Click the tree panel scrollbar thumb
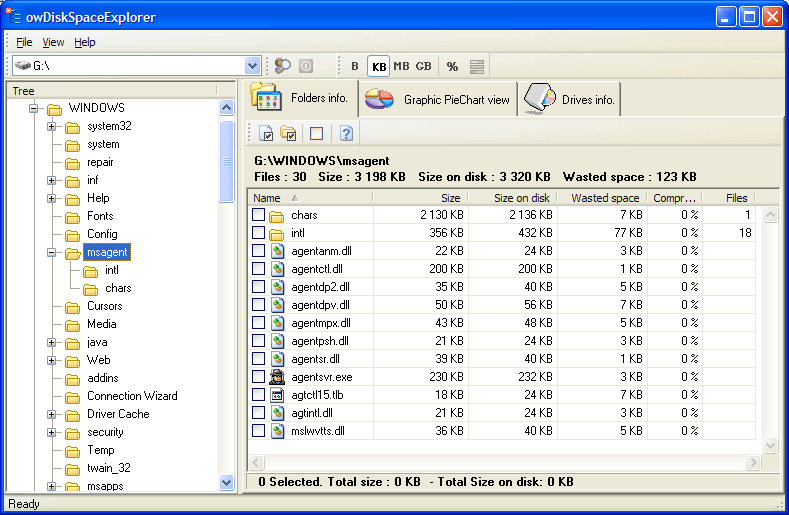This screenshot has width=789, height=515. coord(226,161)
